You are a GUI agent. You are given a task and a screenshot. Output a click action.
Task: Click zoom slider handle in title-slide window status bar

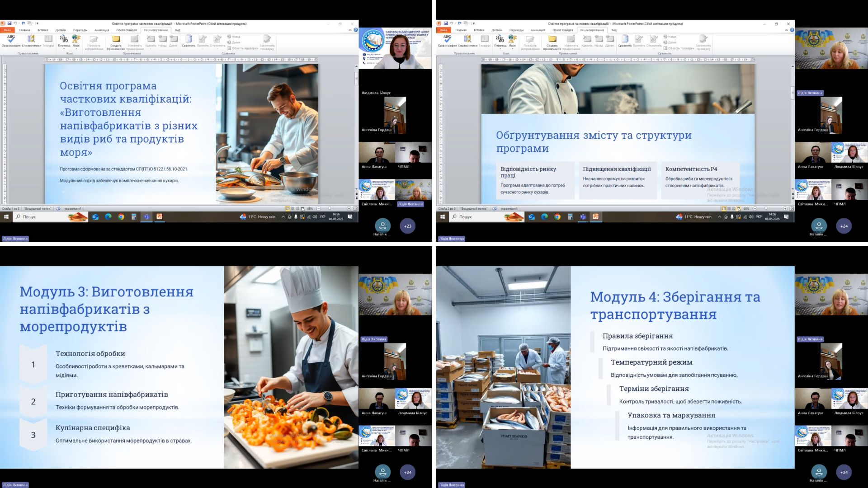[x=330, y=209]
